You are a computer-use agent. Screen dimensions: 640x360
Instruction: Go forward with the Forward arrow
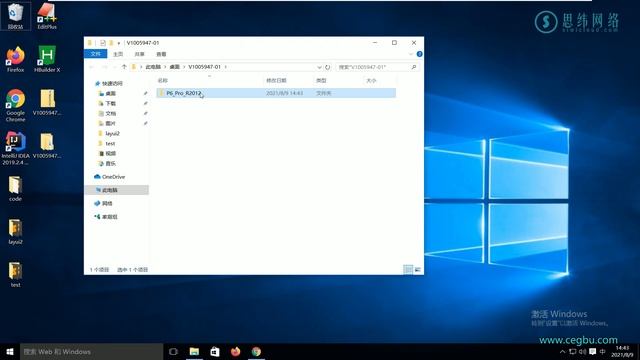pos(104,67)
